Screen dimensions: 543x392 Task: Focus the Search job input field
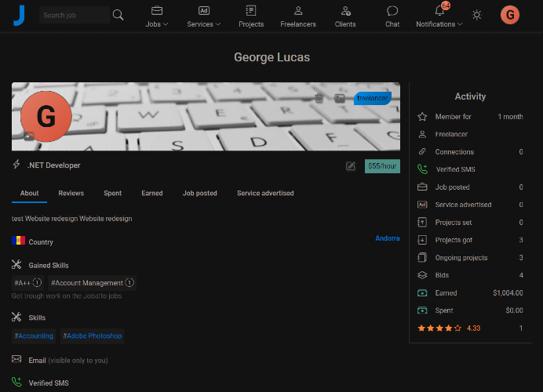pos(75,15)
